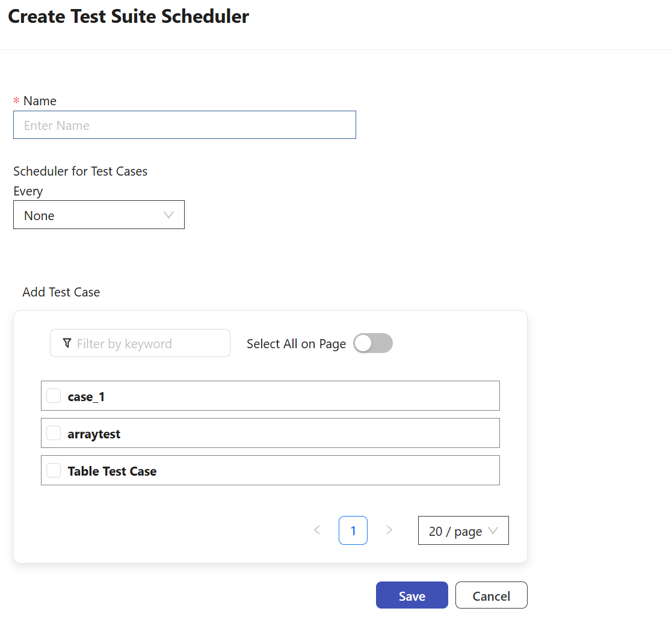This screenshot has height=629, width=672.
Task: Check the case_1 checkbox
Action: tap(54, 396)
